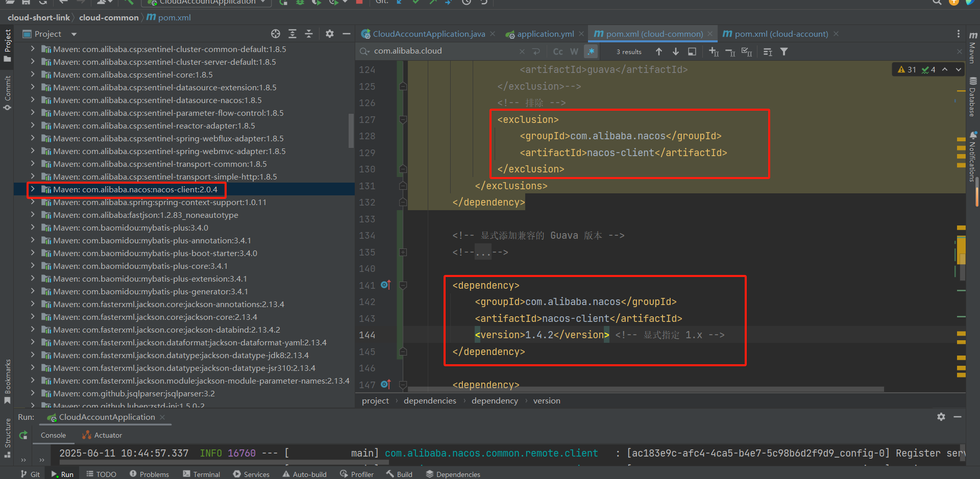Open the Problems panel
The width and height of the screenshot is (980, 479).
coord(150,474)
